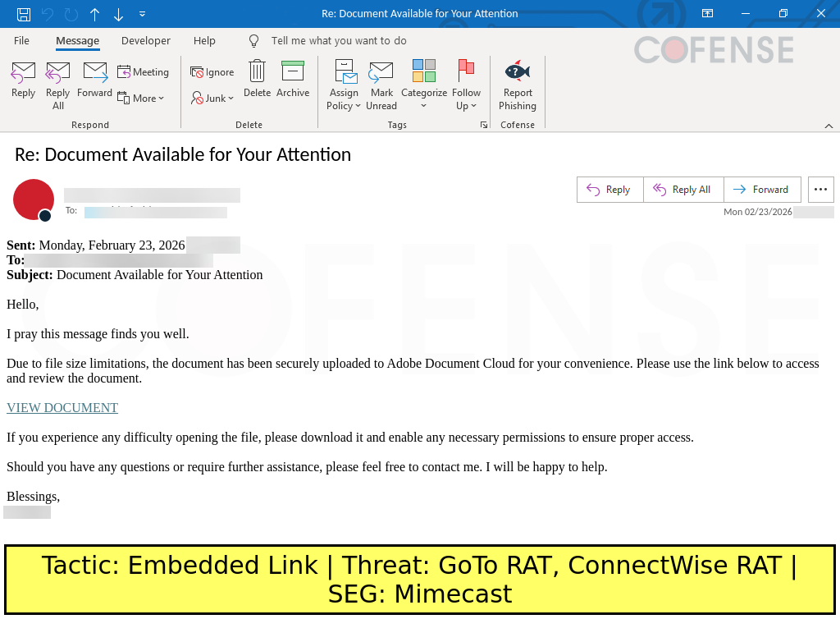840x619 pixels.
Task: Open the Help tab
Action: click(x=204, y=41)
